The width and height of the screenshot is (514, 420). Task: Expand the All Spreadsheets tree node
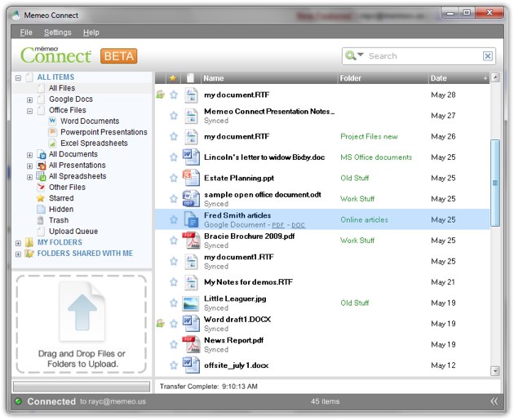29,177
